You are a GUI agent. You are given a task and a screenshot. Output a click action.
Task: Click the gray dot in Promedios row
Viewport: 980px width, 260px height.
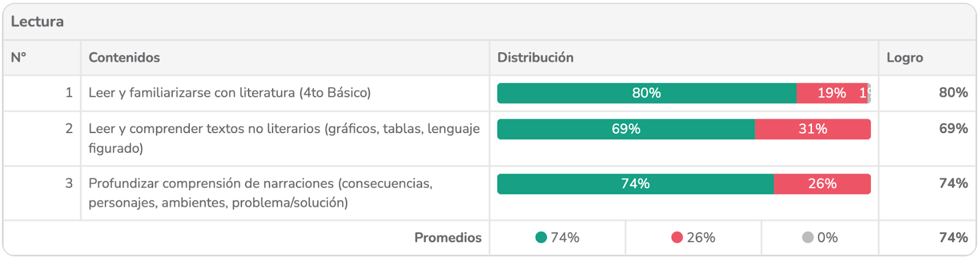(808, 237)
